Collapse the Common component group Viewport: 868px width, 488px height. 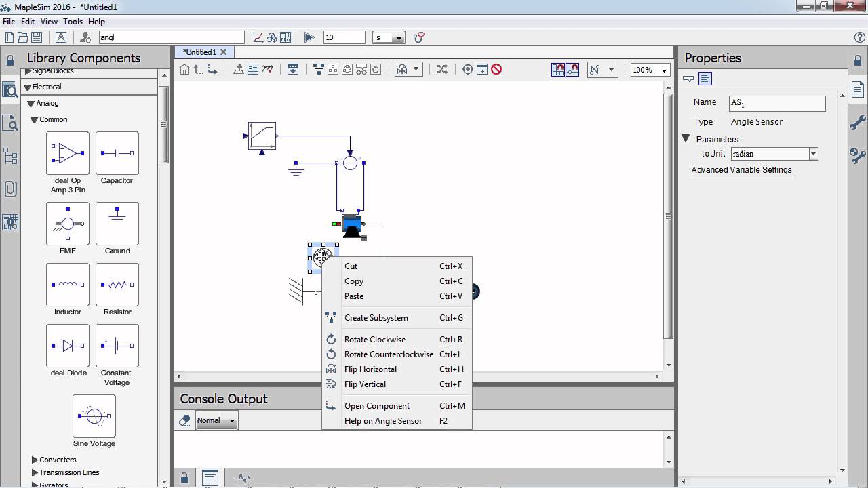click(35, 119)
